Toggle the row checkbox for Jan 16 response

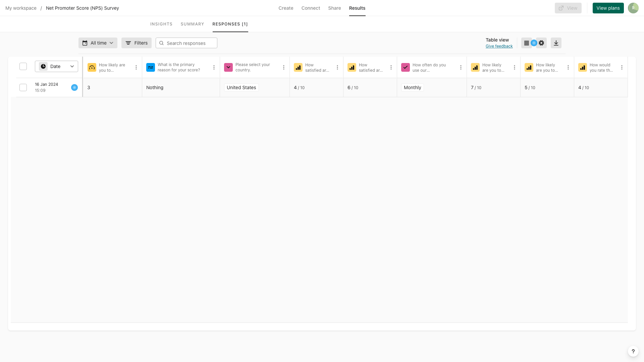coord(23,87)
